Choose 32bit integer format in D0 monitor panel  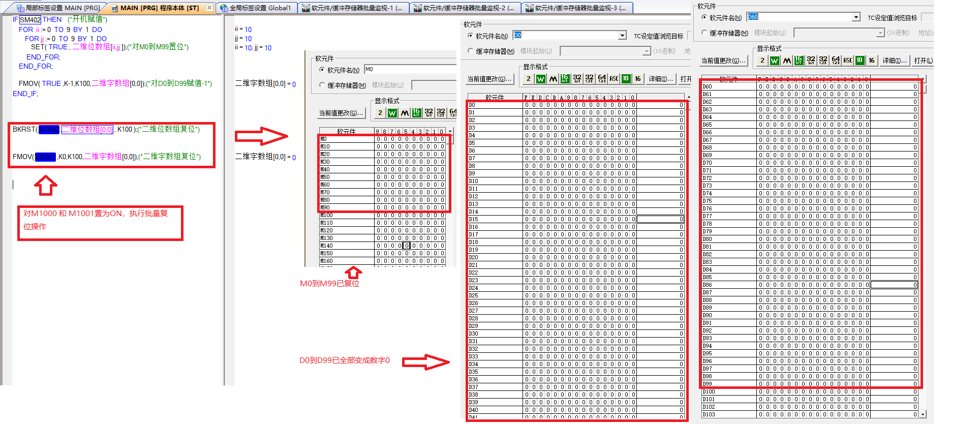pos(577,79)
